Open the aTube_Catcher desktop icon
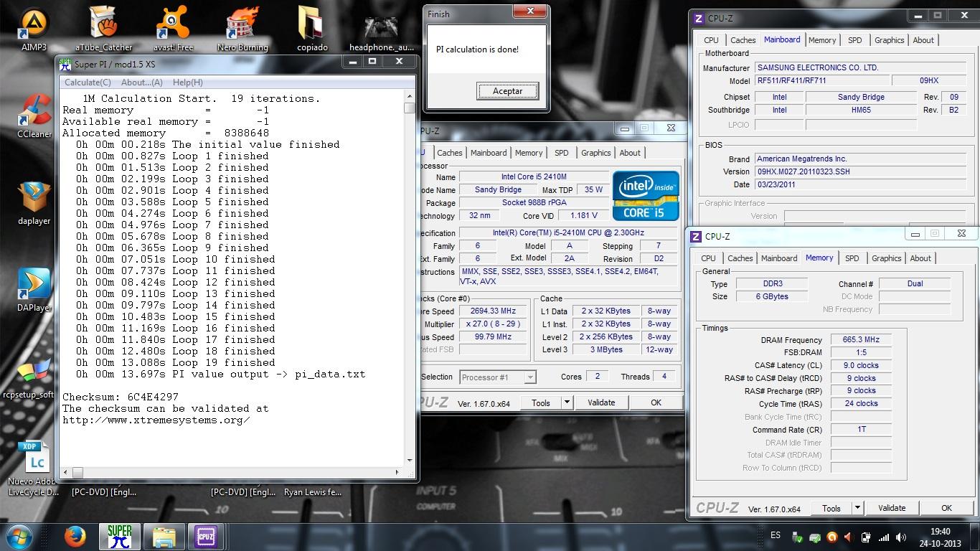The image size is (980, 551). coord(103,29)
